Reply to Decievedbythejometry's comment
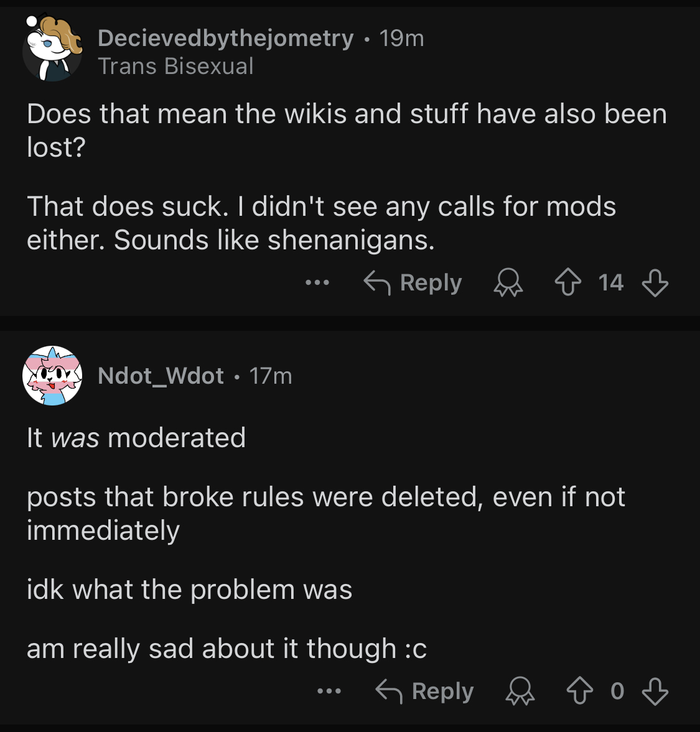This screenshot has height=732, width=700. click(x=413, y=282)
